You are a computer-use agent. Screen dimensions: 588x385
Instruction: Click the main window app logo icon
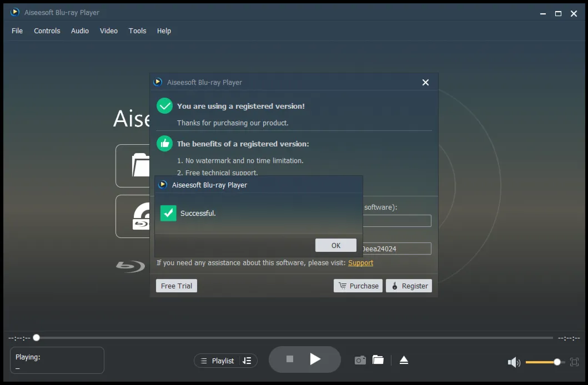click(14, 12)
